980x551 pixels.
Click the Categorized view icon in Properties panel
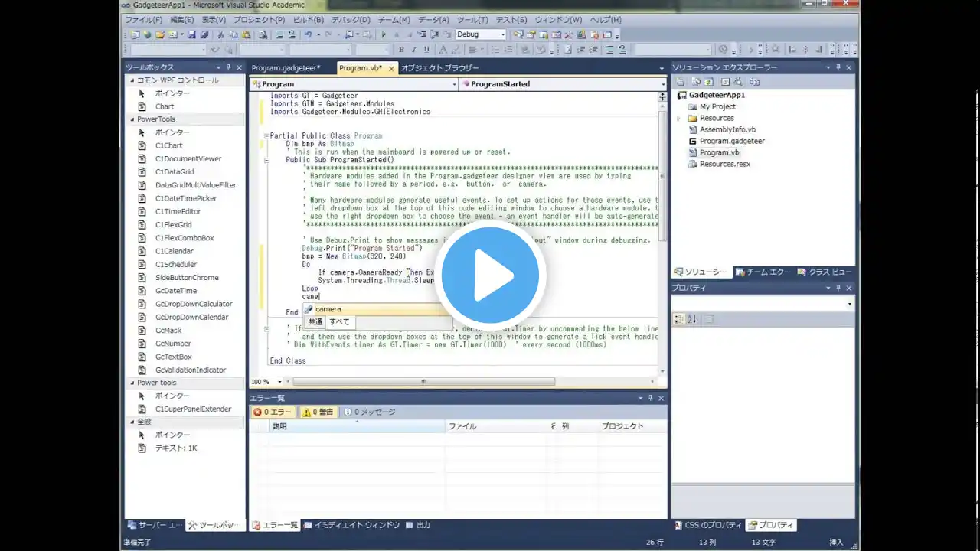(x=680, y=319)
